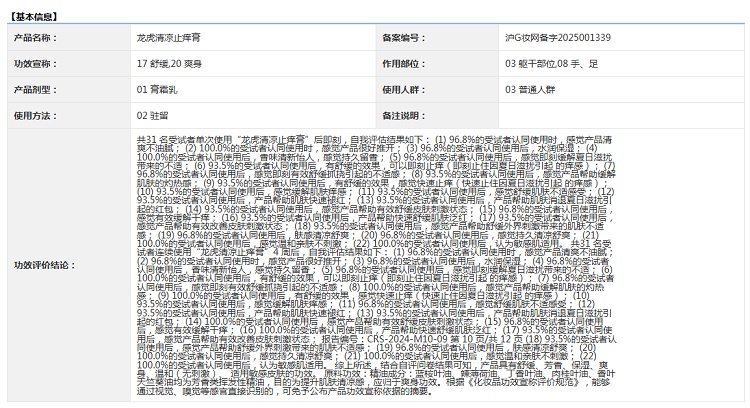The height and width of the screenshot is (408, 750).
Task: Select the value 02 驻留
Action: click(153, 115)
